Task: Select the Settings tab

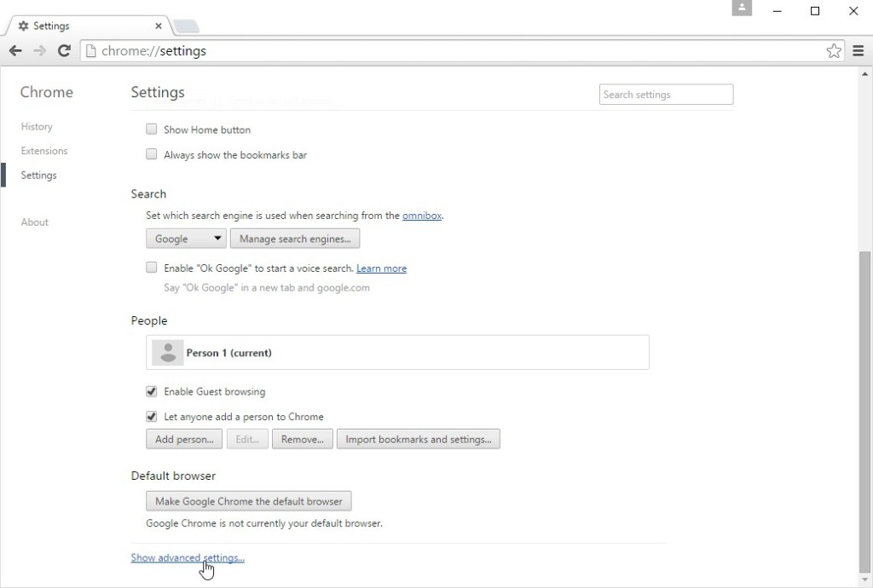Action: 89,26
